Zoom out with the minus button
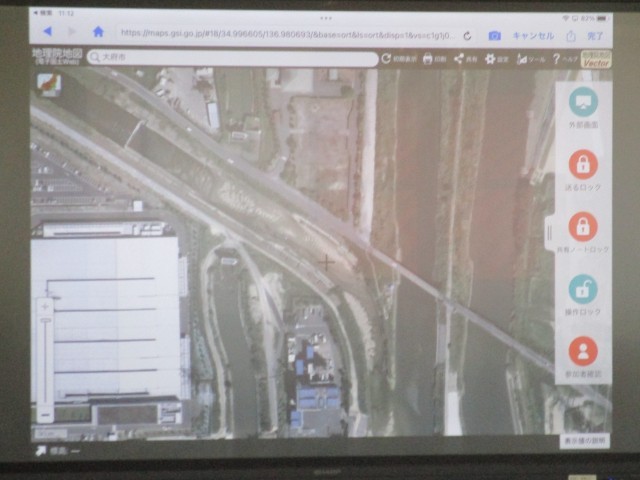The width and height of the screenshot is (640, 480). pos(45,415)
